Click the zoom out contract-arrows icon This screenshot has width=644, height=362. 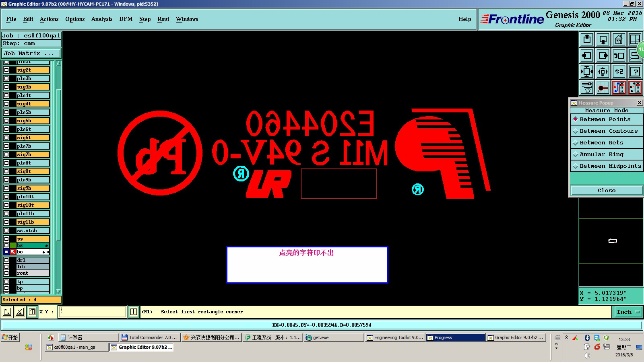[x=603, y=72]
